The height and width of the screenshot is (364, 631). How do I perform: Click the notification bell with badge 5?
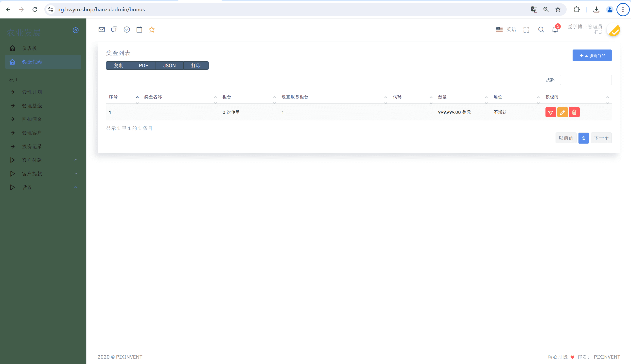[555, 30]
